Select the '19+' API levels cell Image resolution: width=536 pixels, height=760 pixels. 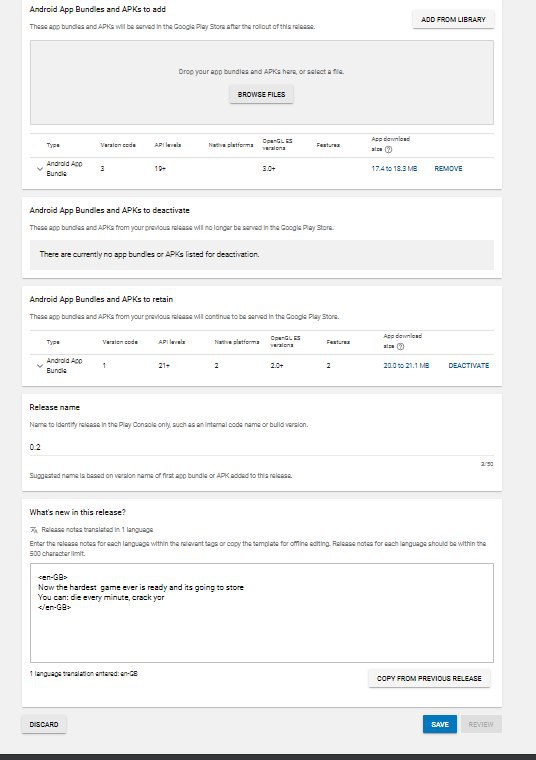point(160,169)
